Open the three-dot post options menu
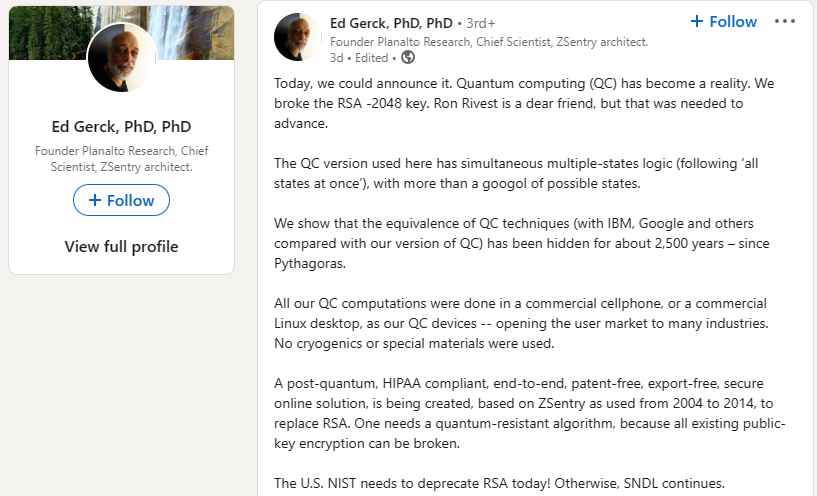This screenshot has height=496, width=817. (x=784, y=21)
